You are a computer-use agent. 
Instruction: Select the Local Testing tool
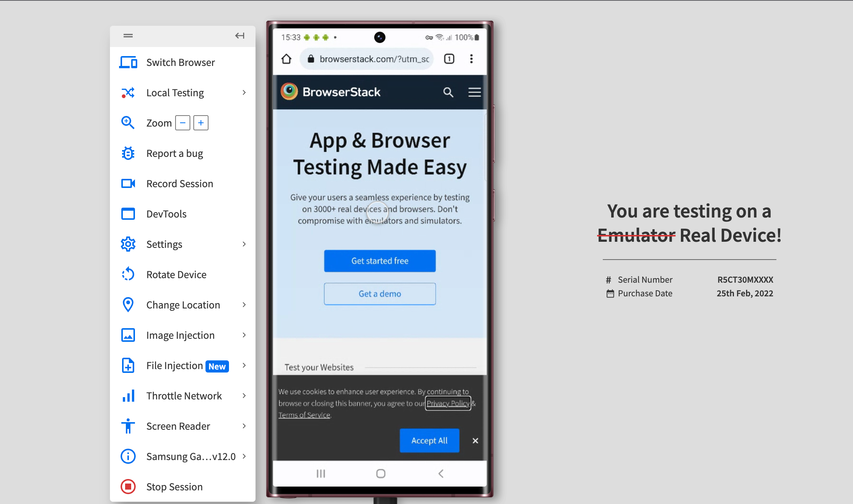[175, 92]
